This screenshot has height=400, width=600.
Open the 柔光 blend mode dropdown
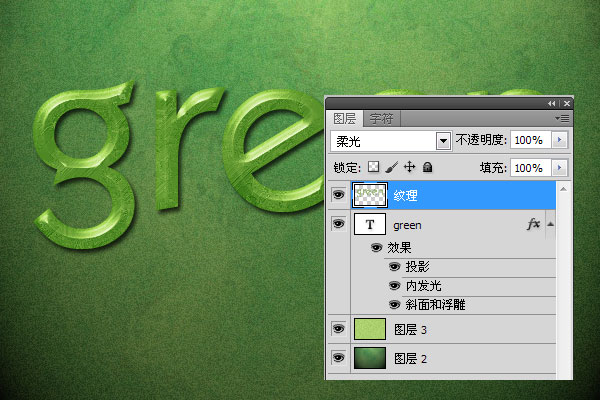click(443, 141)
